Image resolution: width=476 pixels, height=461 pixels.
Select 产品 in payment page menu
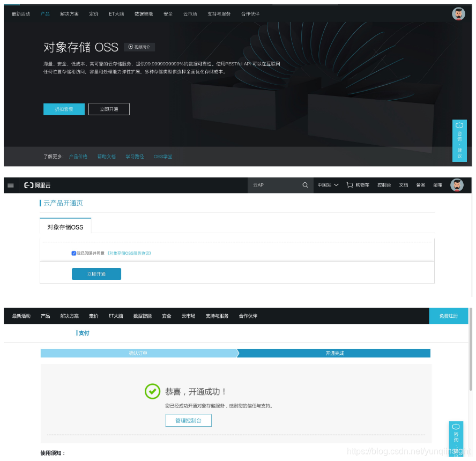point(45,316)
